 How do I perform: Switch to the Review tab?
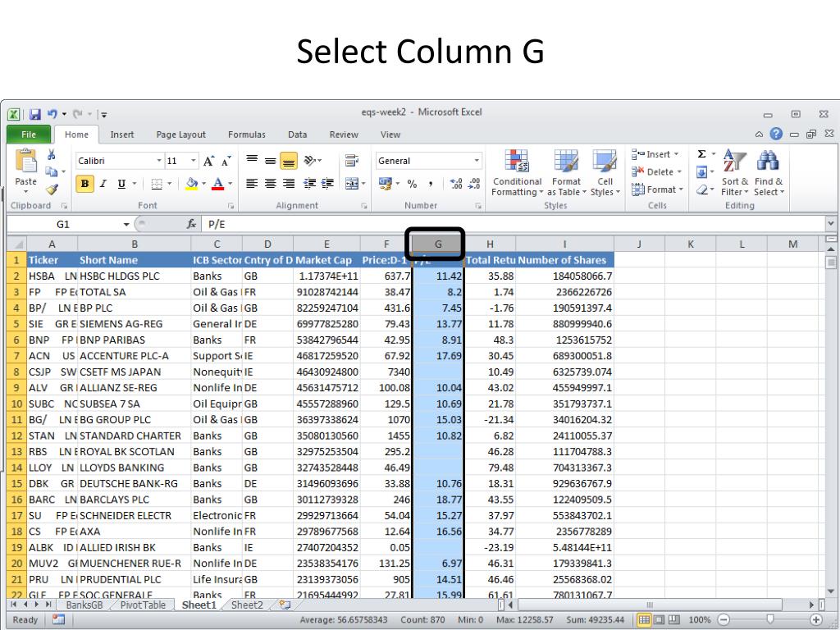coord(344,135)
